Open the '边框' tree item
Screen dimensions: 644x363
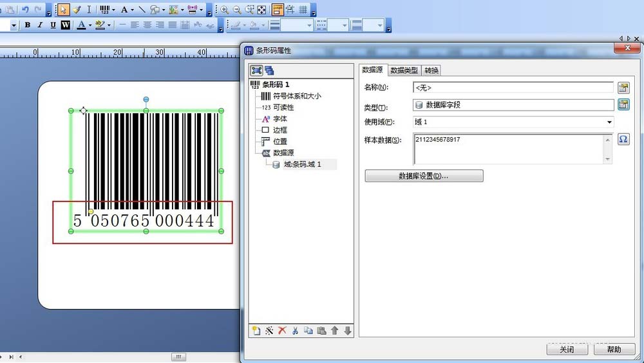pos(280,130)
